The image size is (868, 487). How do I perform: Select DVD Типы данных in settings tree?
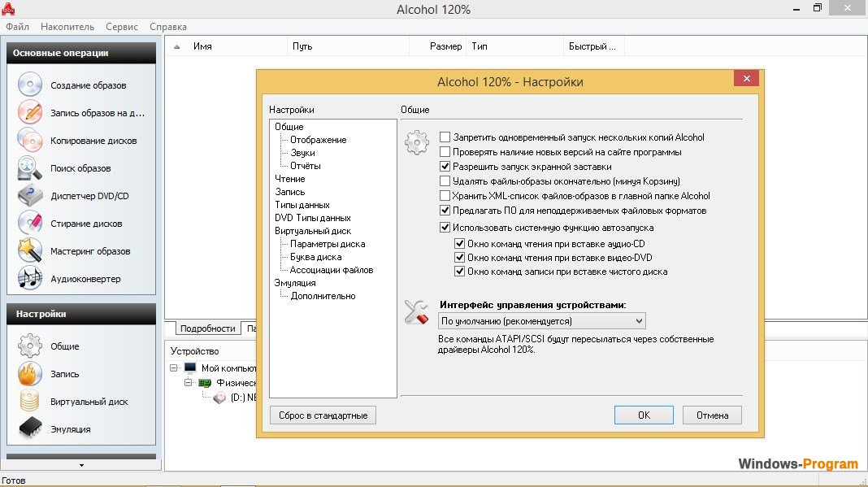(313, 218)
